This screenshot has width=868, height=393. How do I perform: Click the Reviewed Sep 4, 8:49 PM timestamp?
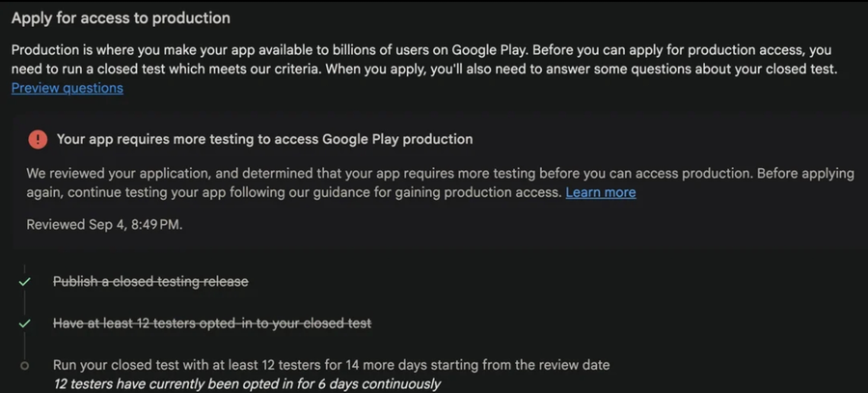[104, 224]
